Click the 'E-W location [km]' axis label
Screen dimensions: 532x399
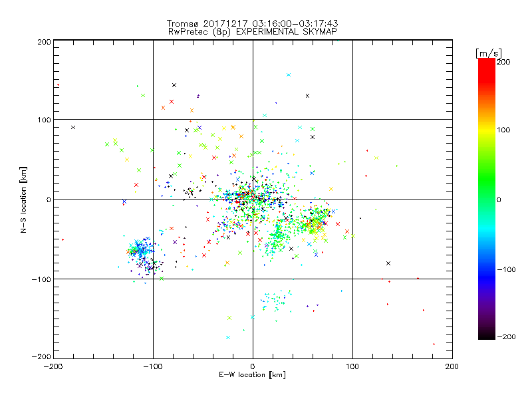(252, 375)
